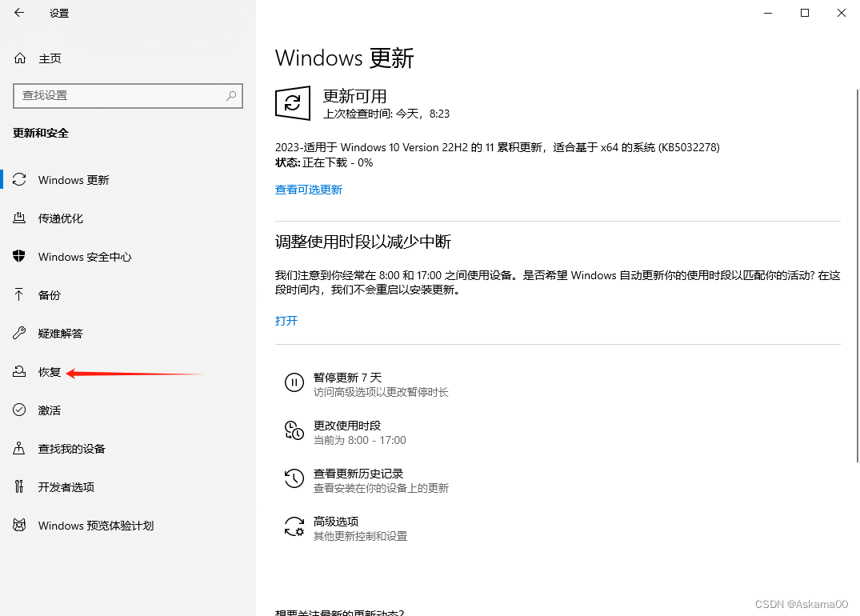Click the 恢复 recovery icon
Screen dimensions: 860x616
click(19, 371)
